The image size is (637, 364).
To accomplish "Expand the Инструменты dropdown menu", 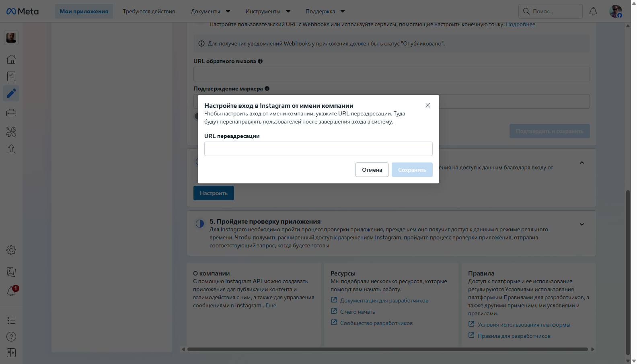I will point(268,11).
